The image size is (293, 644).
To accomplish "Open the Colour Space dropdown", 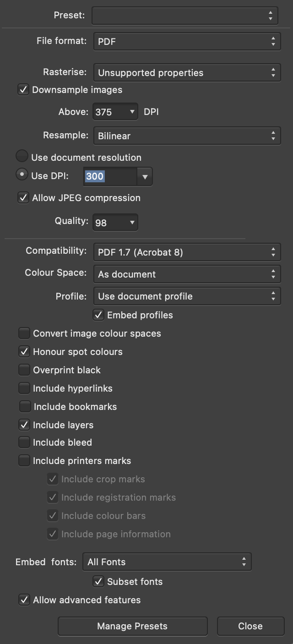I will click(187, 274).
